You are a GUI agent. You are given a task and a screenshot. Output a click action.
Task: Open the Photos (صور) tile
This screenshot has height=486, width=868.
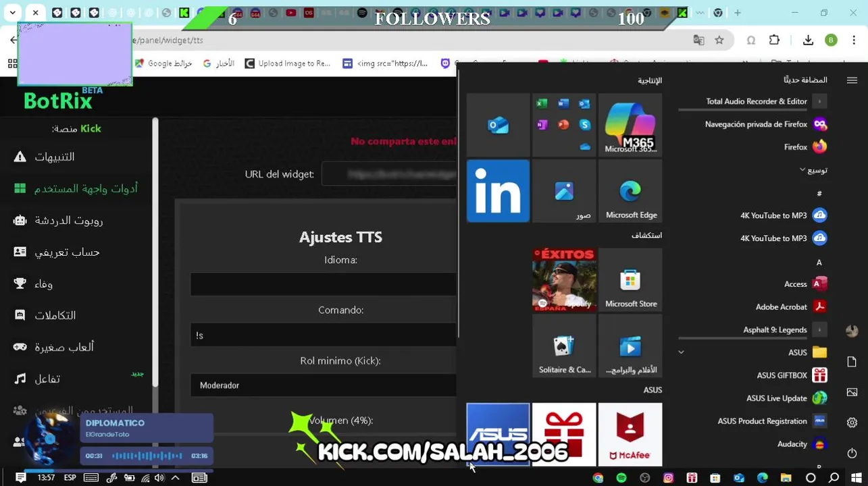pyautogui.click(x=564, y=191)
